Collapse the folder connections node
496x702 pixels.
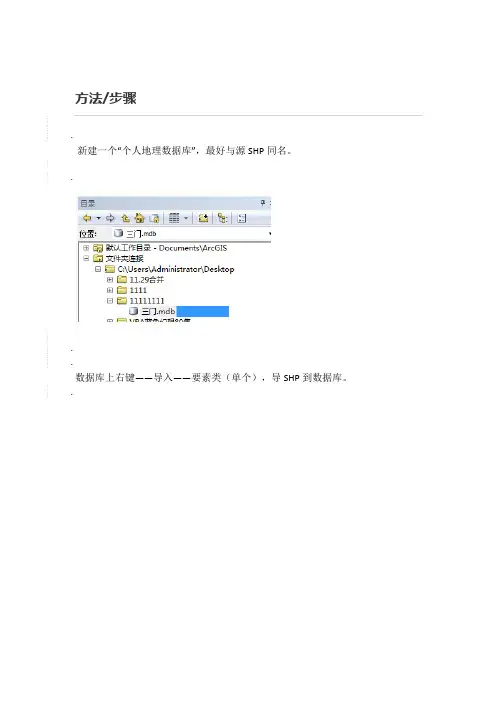(86, 258)
